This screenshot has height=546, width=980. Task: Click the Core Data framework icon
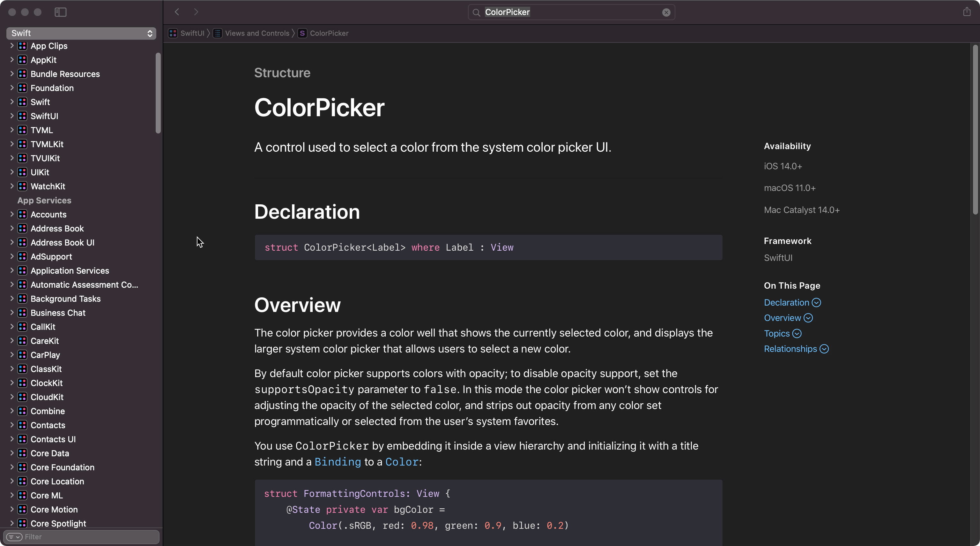click(22, 453)
